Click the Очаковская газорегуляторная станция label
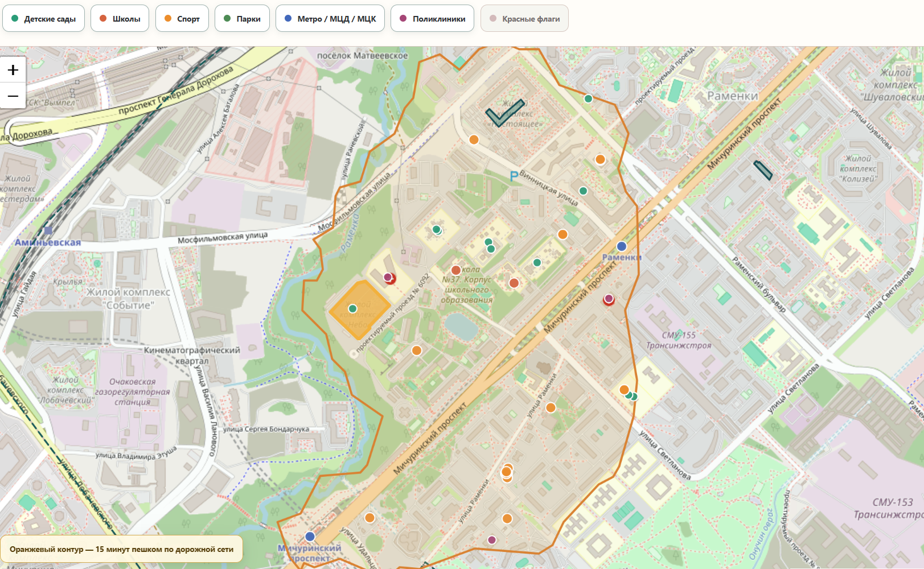Viewport: 924px width, 569px height. tap(132, 392)
